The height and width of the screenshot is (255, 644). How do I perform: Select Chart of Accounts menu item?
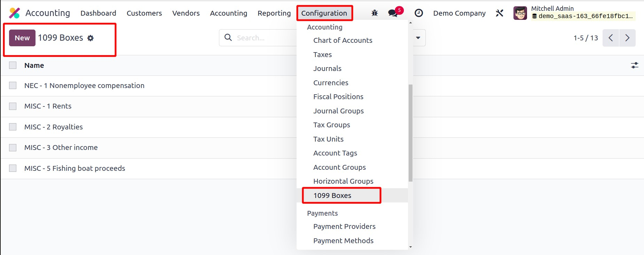tap(343, 40)
